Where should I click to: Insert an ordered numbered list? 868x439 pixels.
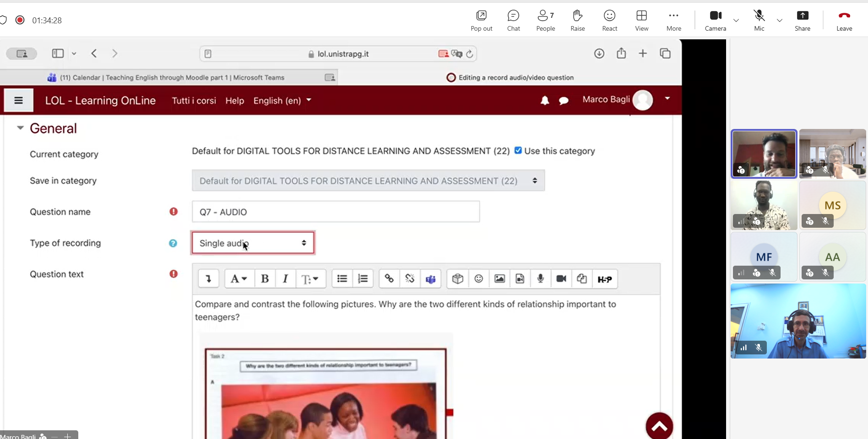click(363, 279)
